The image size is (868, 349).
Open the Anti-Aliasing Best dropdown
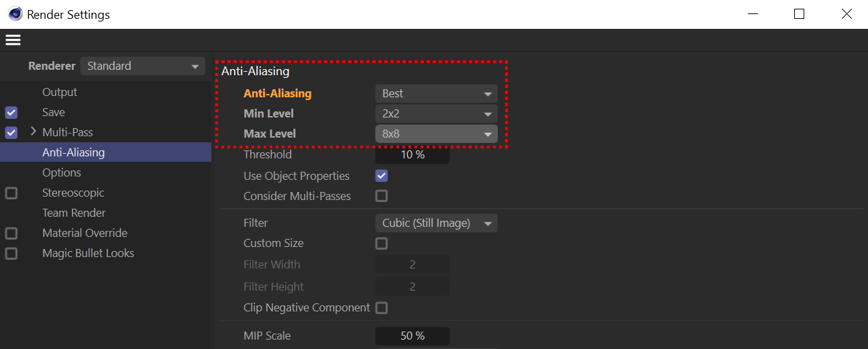(437, 94)
